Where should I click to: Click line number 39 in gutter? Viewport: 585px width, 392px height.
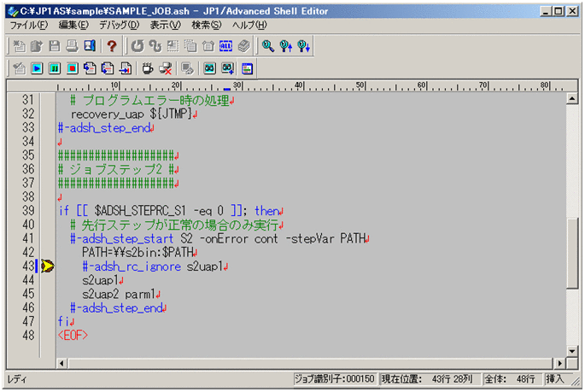28,211
